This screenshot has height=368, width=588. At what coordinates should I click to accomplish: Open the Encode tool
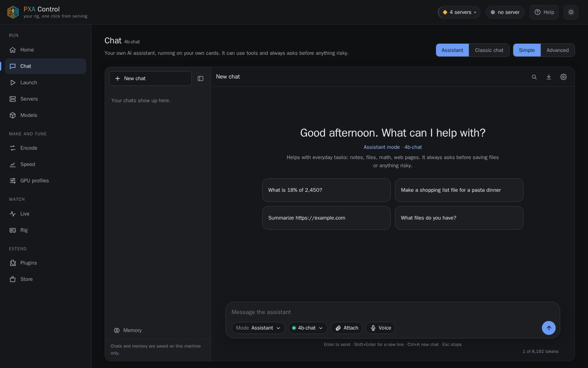(x=45, y=148)
